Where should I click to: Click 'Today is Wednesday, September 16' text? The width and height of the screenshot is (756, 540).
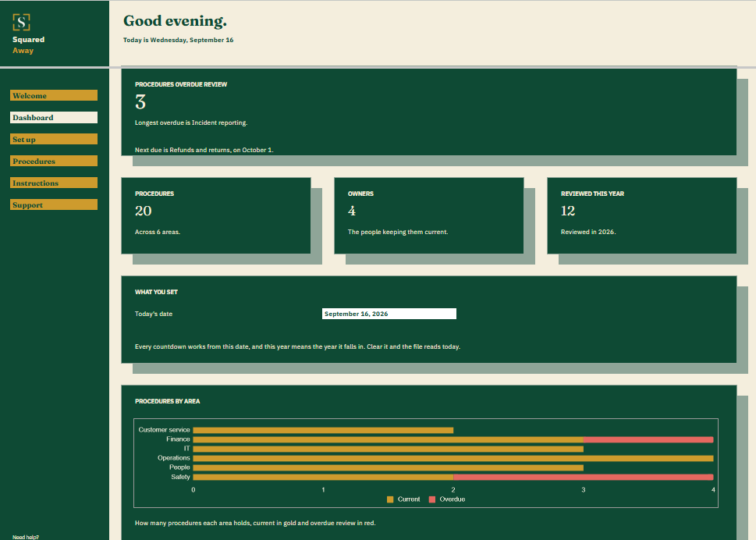click(178, 40)
